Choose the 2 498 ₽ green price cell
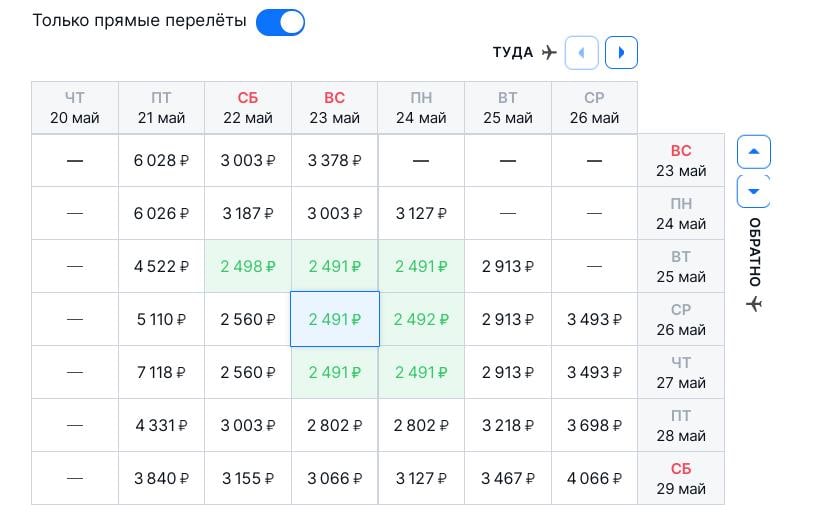 point(248,266)
